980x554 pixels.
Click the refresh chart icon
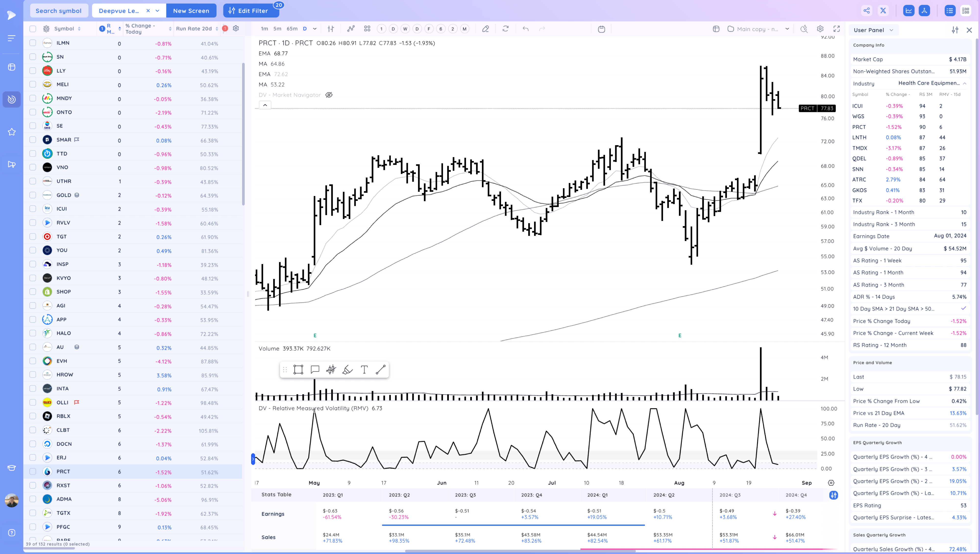505,29
